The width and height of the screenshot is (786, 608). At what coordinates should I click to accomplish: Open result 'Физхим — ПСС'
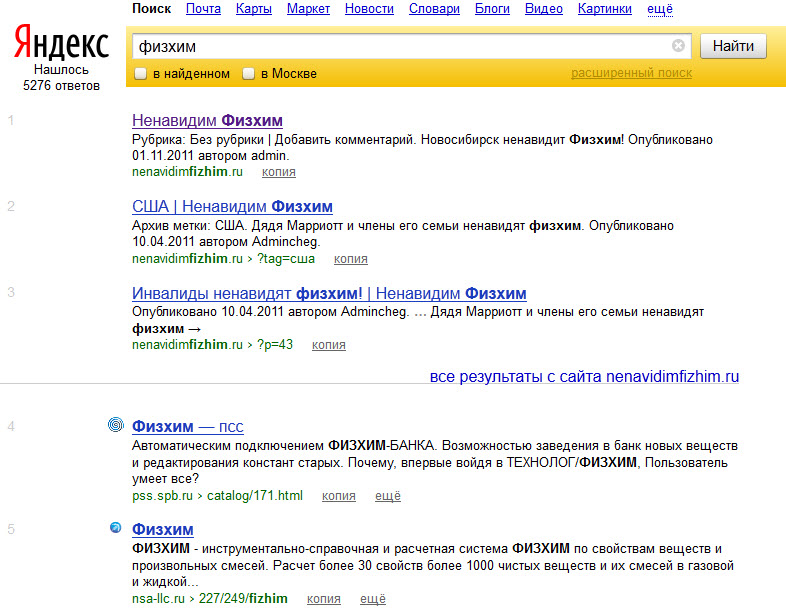188,427
